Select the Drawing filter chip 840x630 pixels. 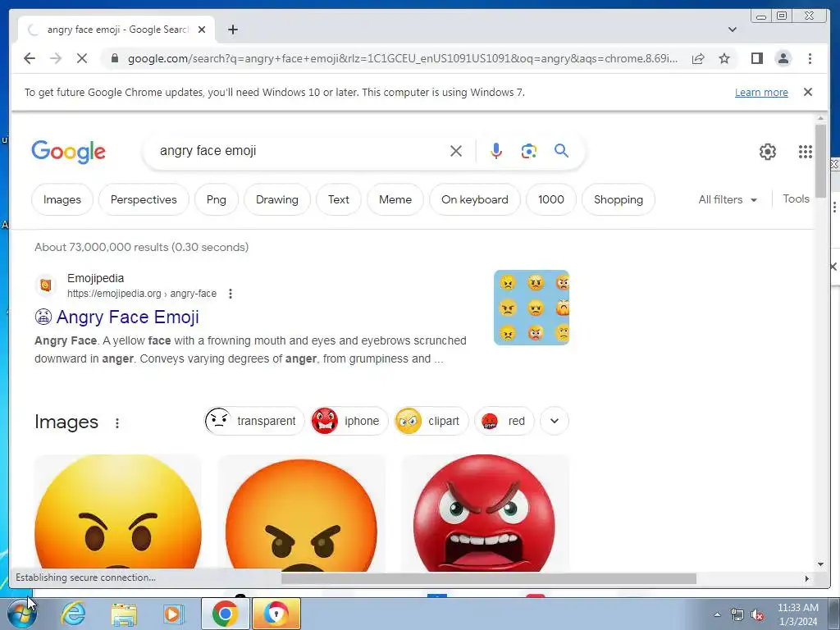[x=277, y=199]
